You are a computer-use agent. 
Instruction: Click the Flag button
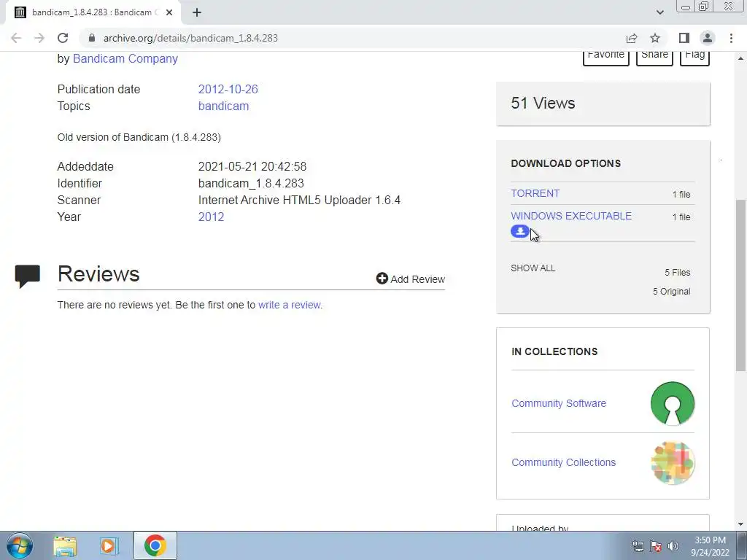click(x=694, y=56)
